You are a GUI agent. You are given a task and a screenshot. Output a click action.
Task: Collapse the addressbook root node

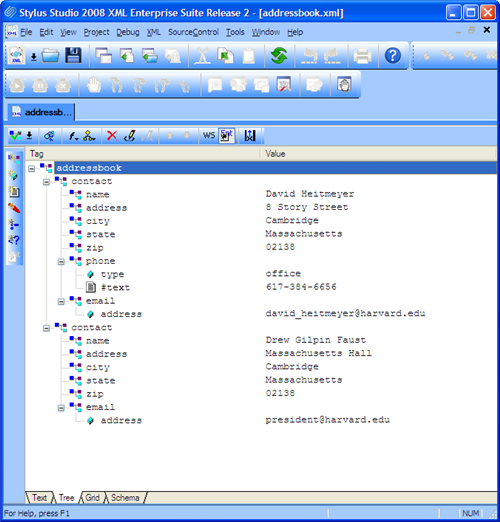(31, 169)
